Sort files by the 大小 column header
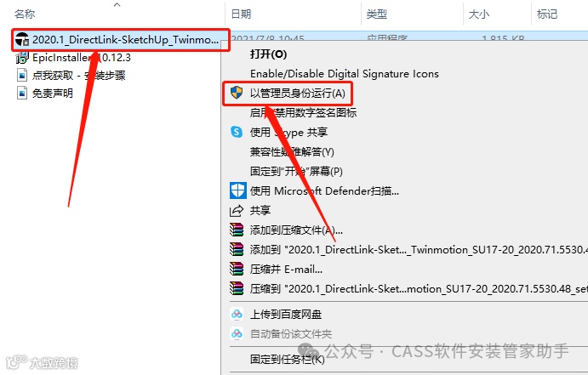This screenshot has height=375, width=588. point(479,14)
